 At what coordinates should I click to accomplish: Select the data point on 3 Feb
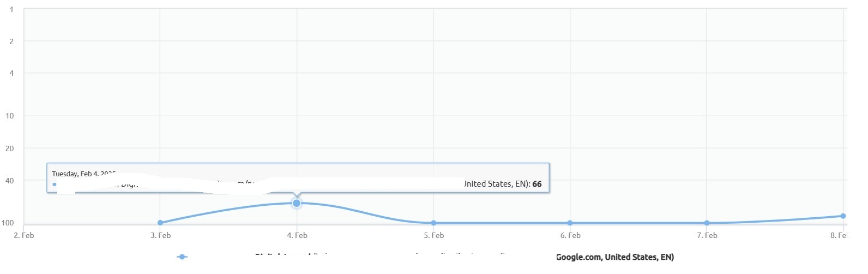(160, 223)
